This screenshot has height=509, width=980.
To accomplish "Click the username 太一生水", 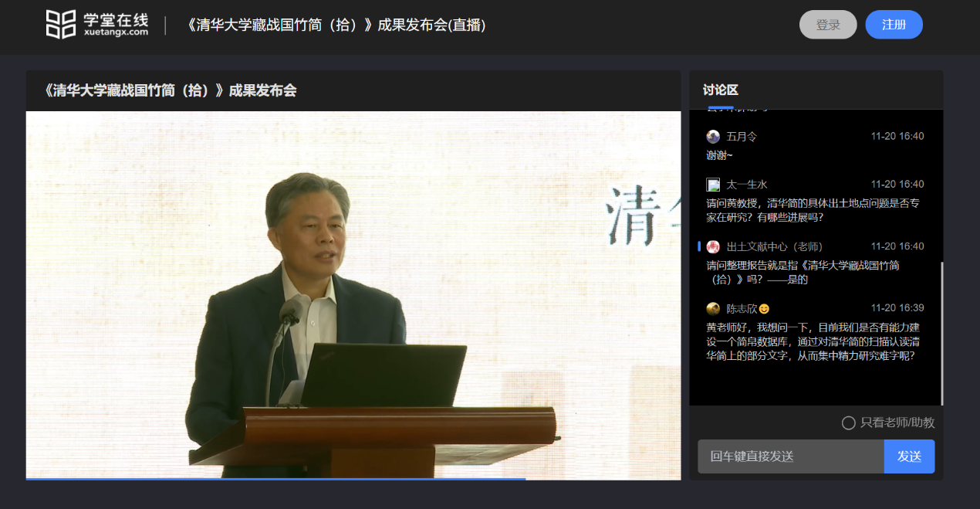I will 746,185.
